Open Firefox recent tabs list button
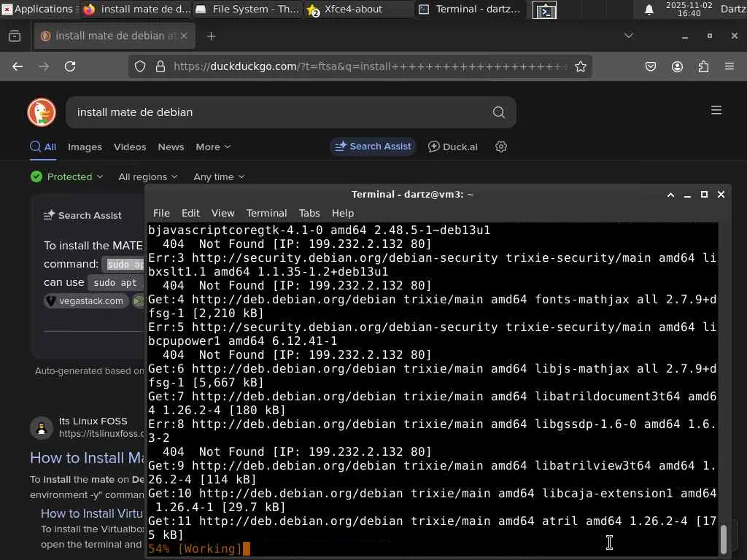747x560 pixels. [15, 36]
